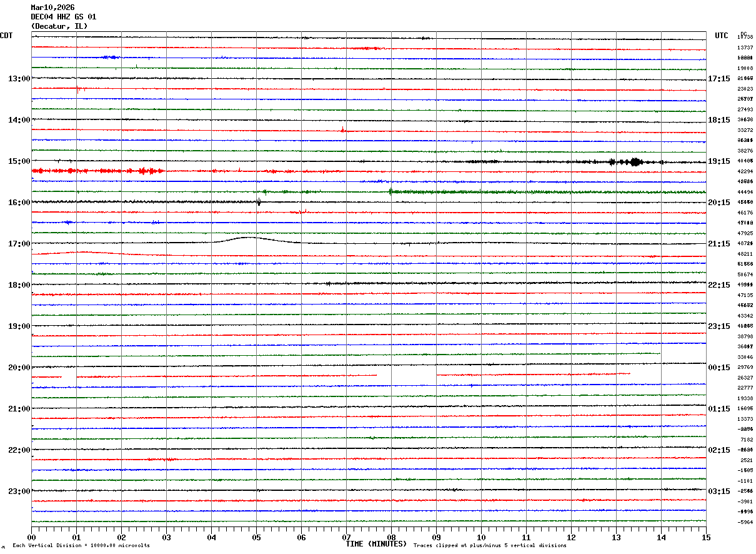Click the 00:15 UTC time label
Image resolution: width=756 pixels, height=554 pixels.
point(719,368)
